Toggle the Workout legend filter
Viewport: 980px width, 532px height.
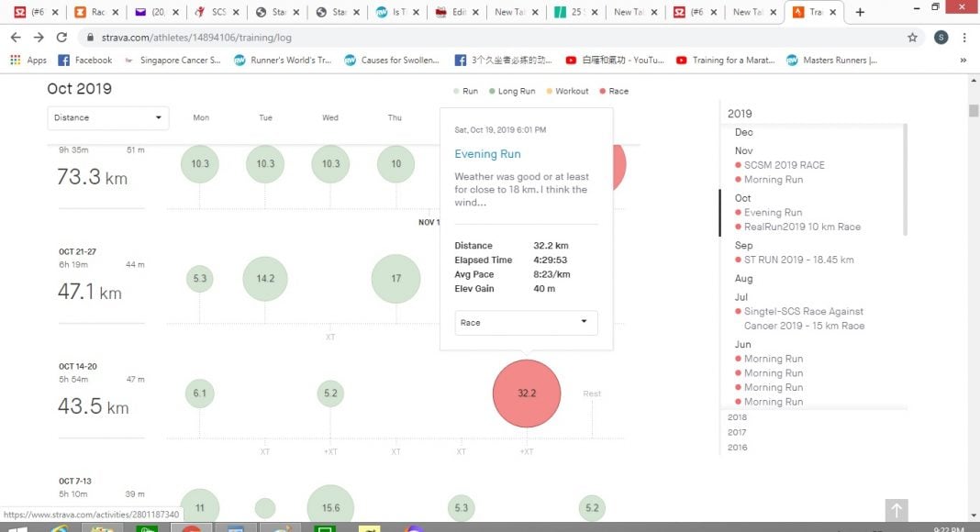[x=571, y=92]
